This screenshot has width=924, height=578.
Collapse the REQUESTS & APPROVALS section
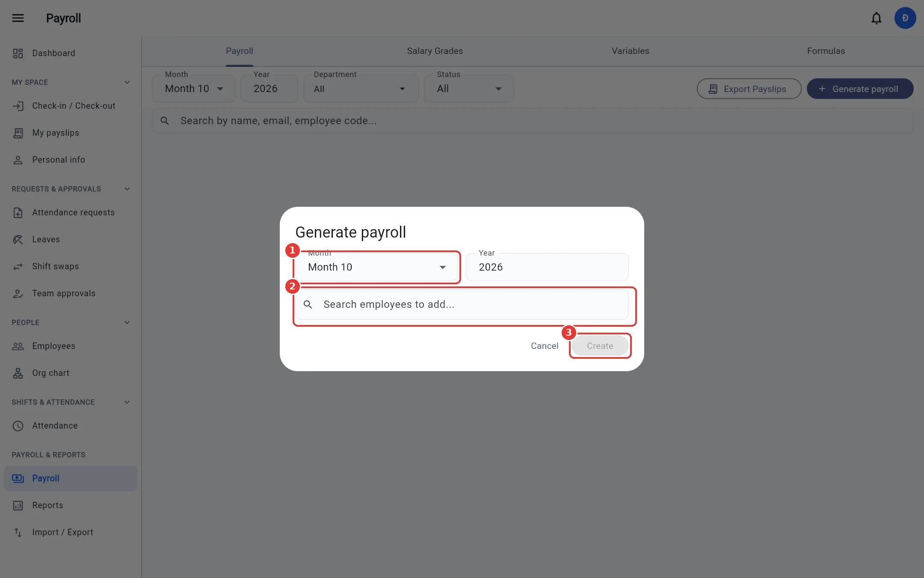(127, 189)
